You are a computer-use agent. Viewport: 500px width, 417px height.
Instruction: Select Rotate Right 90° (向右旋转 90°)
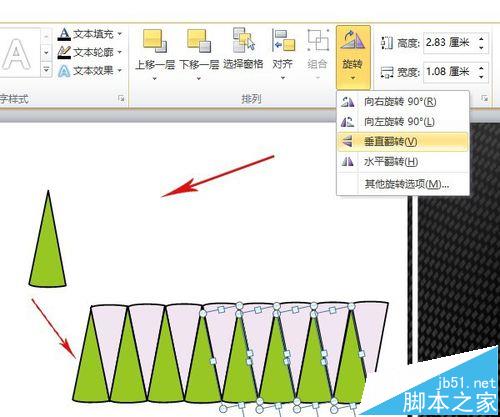pyautogui.click(x=403, y=101)
